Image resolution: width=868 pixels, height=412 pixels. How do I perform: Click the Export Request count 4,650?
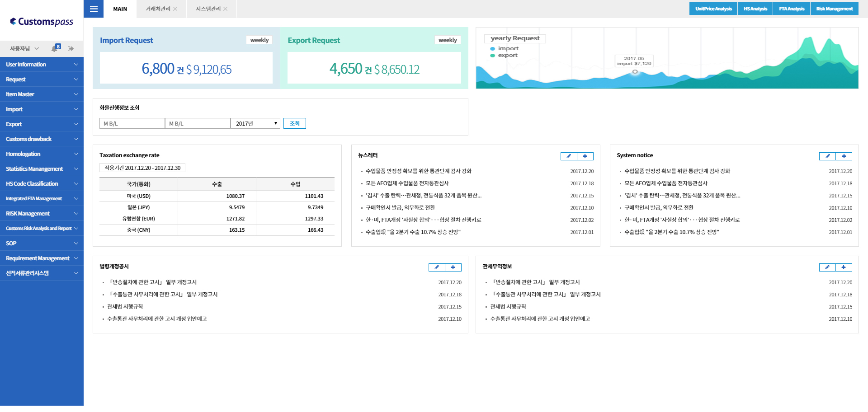click(x=346, y=69)
